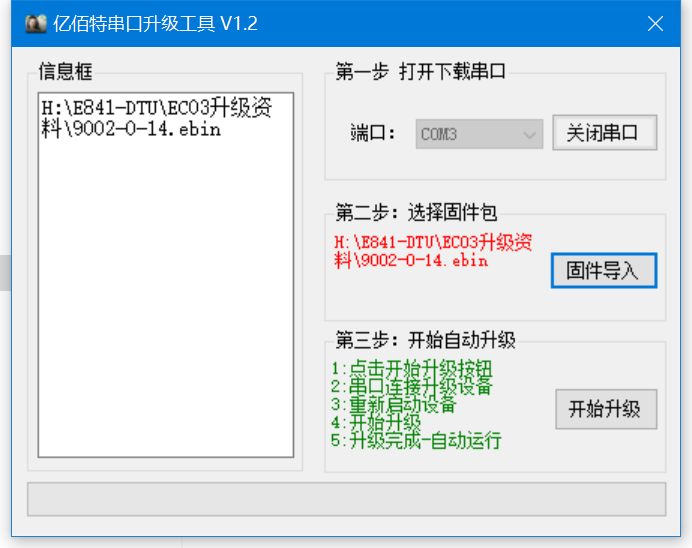Click the 端口 label
Viewport: 692px width, 548px height.
[x=372, y=133]
